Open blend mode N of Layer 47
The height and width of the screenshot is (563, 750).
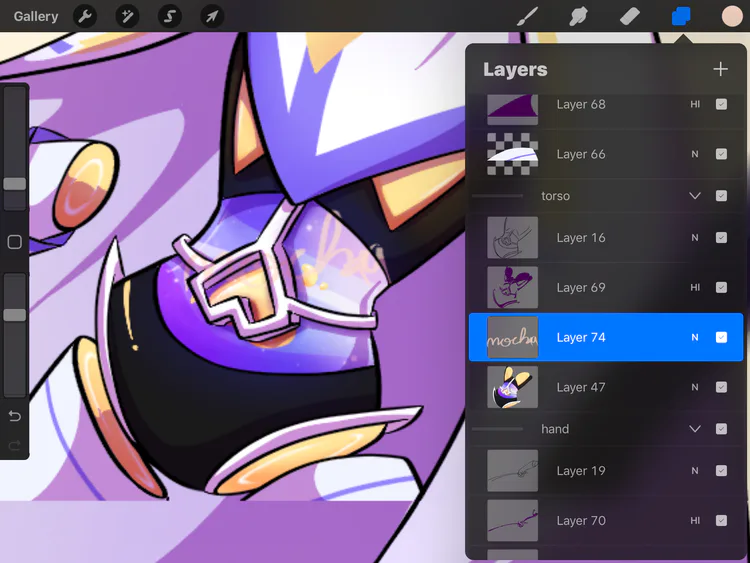click(x=695, y=387)
